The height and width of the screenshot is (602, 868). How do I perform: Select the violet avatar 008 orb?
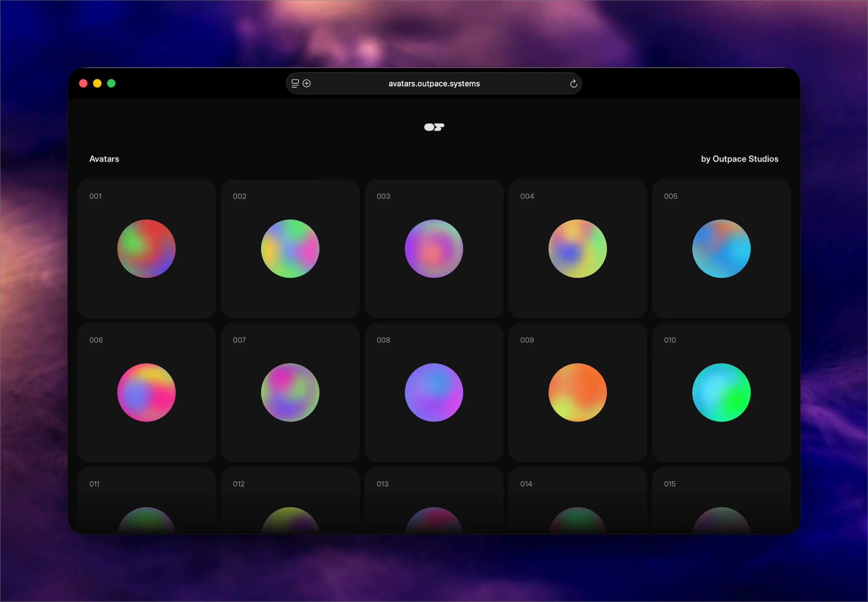434,392
